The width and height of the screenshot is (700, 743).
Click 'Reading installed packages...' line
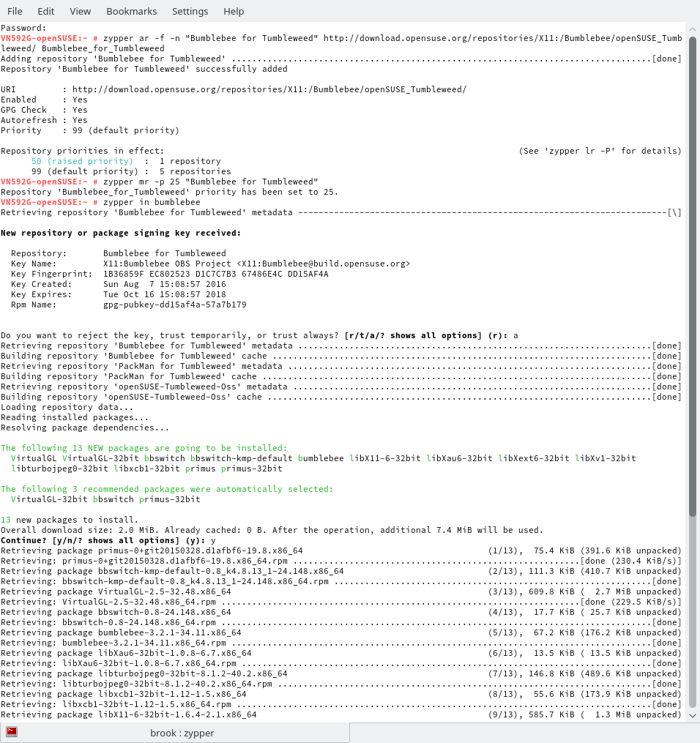tap(75, 417)
